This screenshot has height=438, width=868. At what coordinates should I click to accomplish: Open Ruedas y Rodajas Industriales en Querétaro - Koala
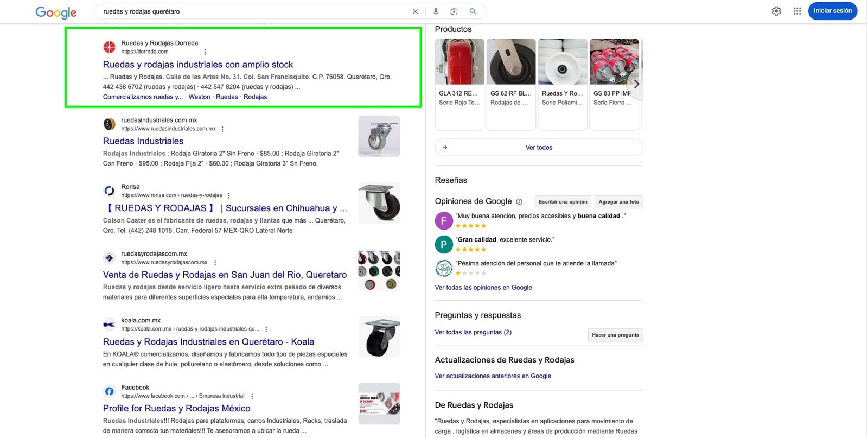208,342
